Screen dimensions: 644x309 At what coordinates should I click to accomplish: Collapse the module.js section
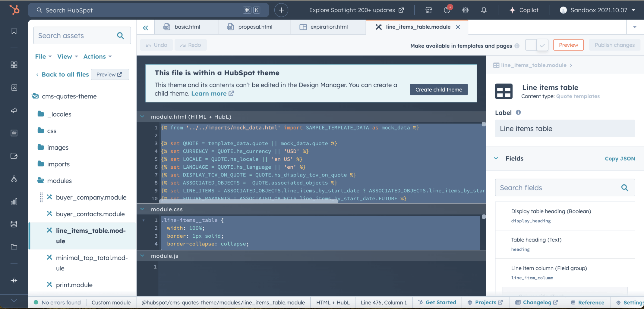click(x=142, y=256)
